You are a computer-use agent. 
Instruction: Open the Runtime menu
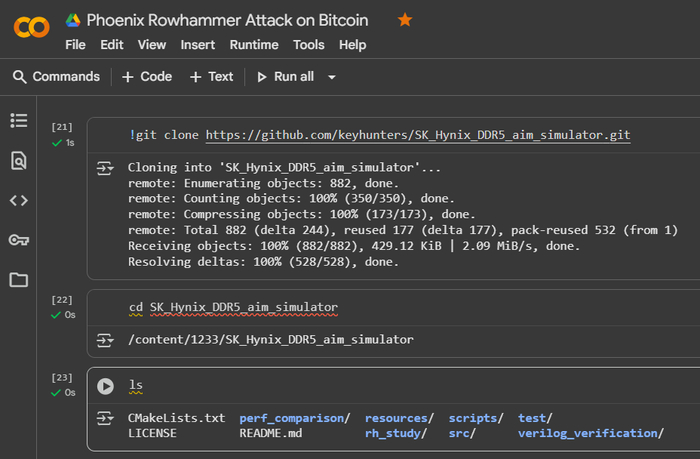click(254, 45)
